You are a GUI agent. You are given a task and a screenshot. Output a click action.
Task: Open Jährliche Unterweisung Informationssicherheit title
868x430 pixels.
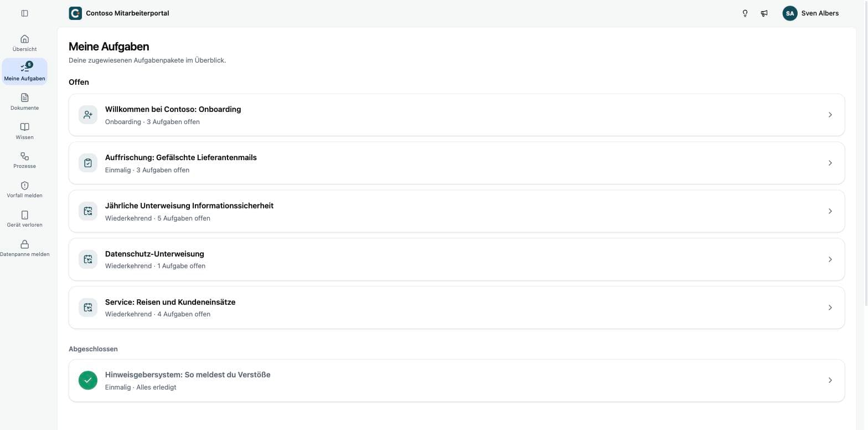(189, 206)
